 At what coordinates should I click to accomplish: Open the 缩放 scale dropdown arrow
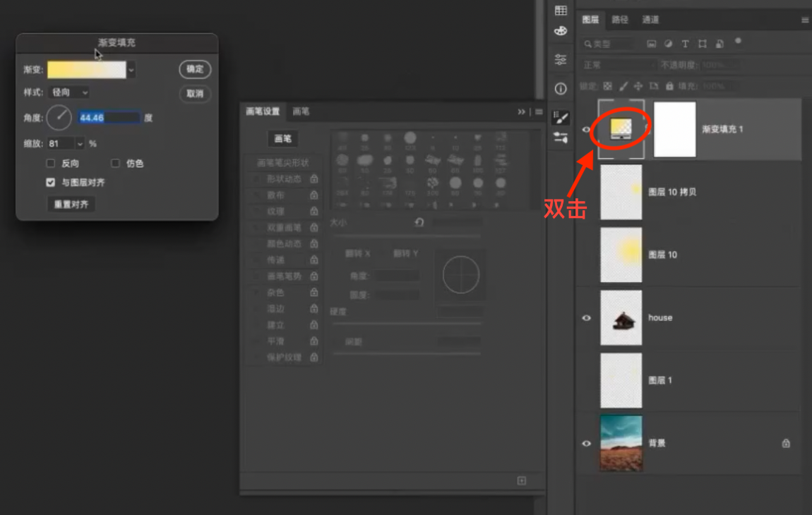79,144
